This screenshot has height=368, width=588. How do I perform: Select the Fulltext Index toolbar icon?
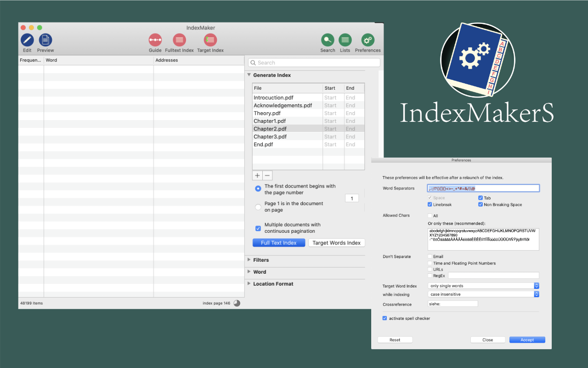(179, 40)
